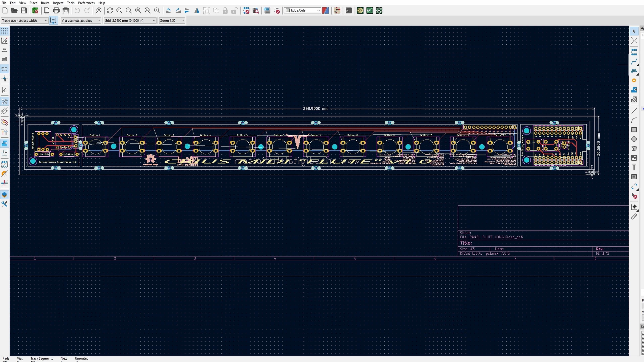The height and width of the screenshot is (362, 644).
Task: Select the Add Filled Zone tool
Action: click(634, 90)
